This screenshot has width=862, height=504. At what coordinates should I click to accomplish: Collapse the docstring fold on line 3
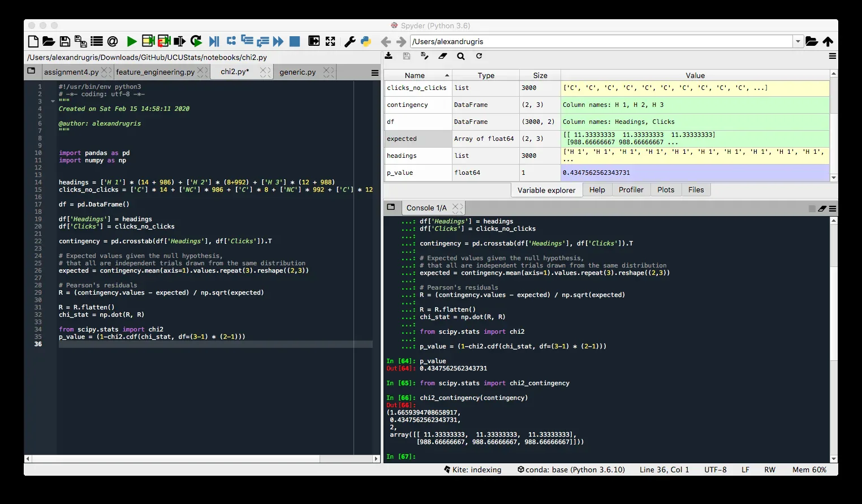[53, 102]
